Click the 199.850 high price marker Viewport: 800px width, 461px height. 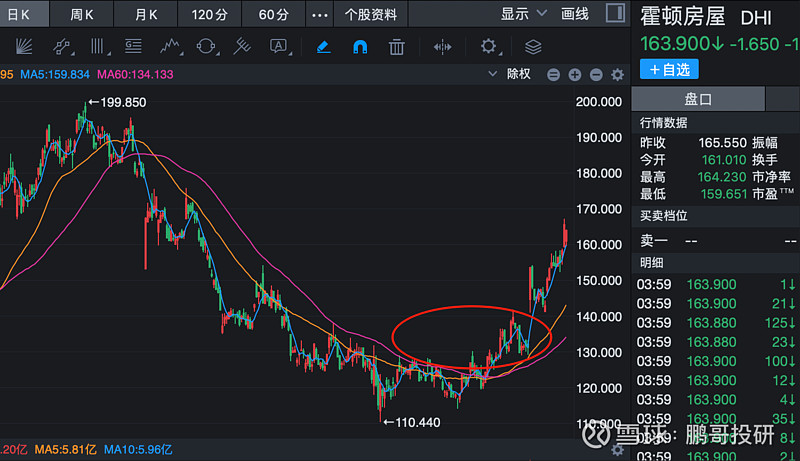point(118,103)
